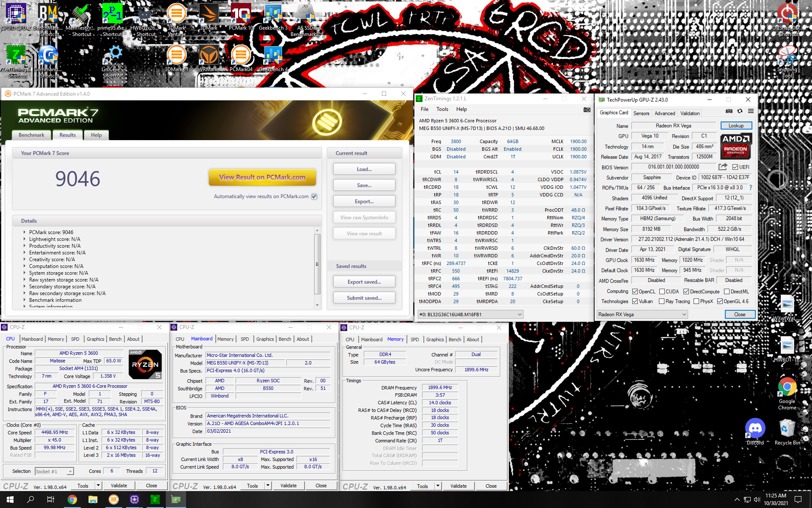Open the Help tab in PCMark 7
This screenshot has height=508, width=812.
pos(96,135)
